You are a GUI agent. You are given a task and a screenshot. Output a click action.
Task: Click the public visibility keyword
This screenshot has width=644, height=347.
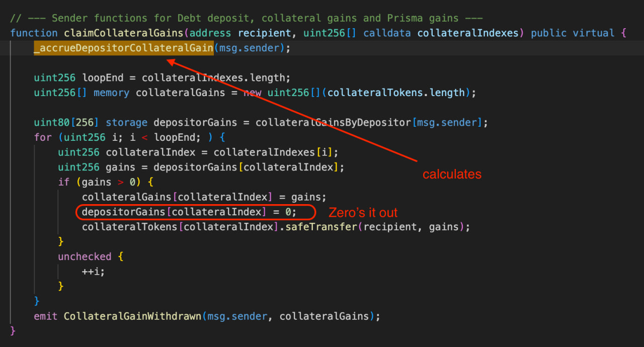[548, 33]
